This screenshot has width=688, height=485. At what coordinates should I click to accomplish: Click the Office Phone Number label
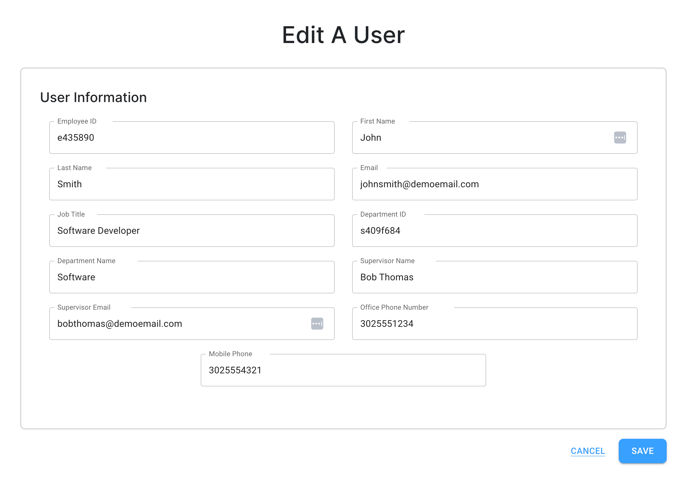click(x=394, y=307)
